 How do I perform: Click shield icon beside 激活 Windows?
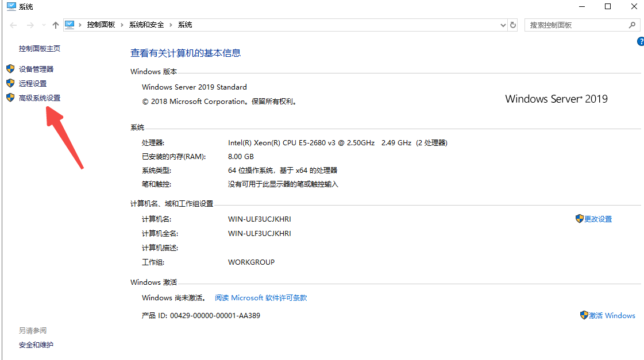point(584,315)
